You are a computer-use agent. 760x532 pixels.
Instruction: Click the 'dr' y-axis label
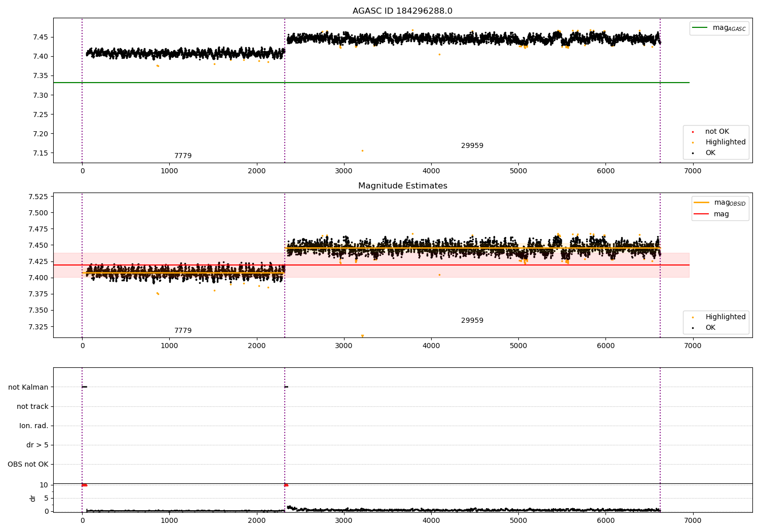pos(33,498)
